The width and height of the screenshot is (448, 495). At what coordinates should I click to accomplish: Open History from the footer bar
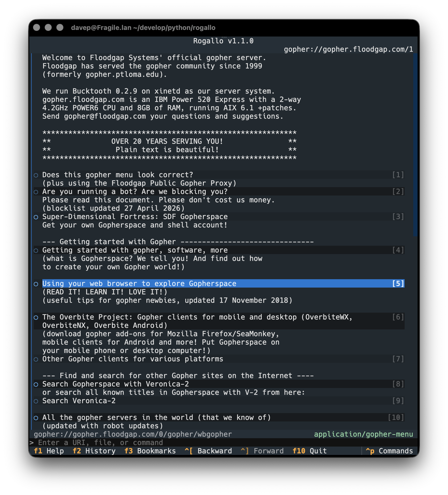[94, 451]
